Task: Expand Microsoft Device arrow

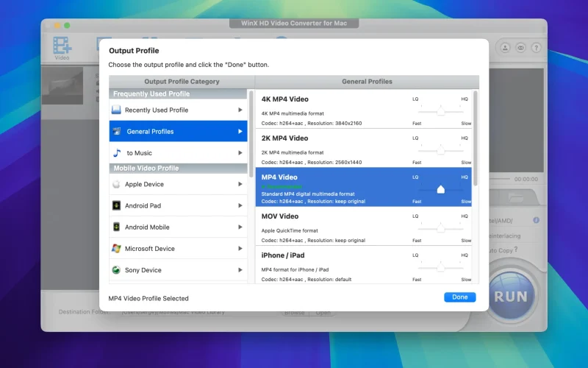Action: [240, 248]
